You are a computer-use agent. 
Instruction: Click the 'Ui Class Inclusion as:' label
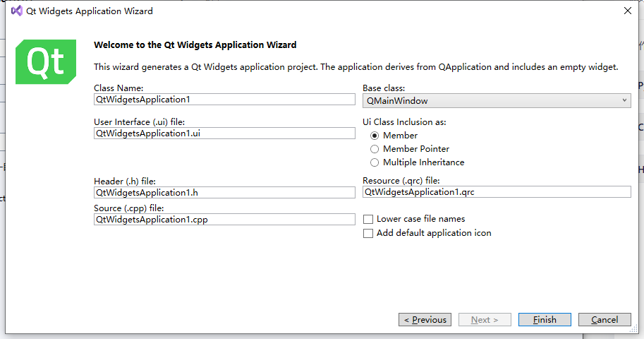coord(404,122)
